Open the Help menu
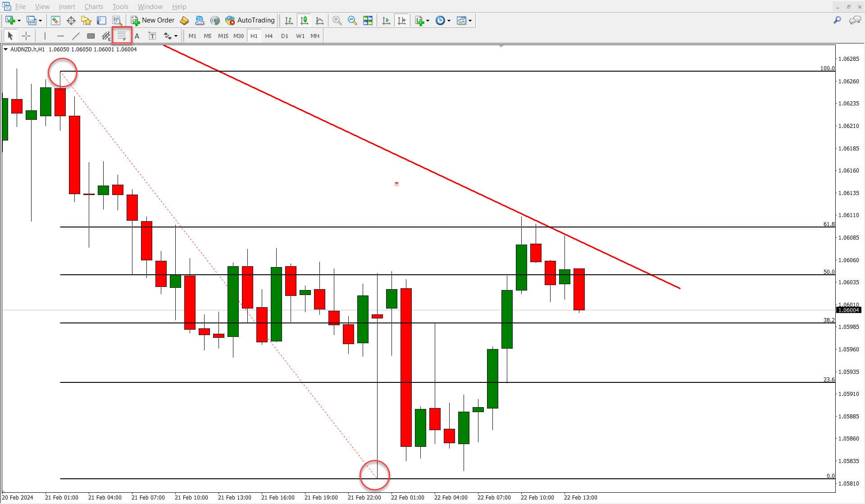This screenshot has width=865, height=504. coord(179,6)
